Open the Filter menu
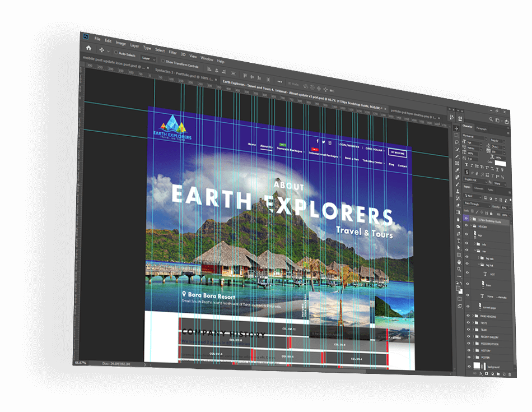Image resolution: width=532 pixels, height=412 pixels. click(172, 52)
